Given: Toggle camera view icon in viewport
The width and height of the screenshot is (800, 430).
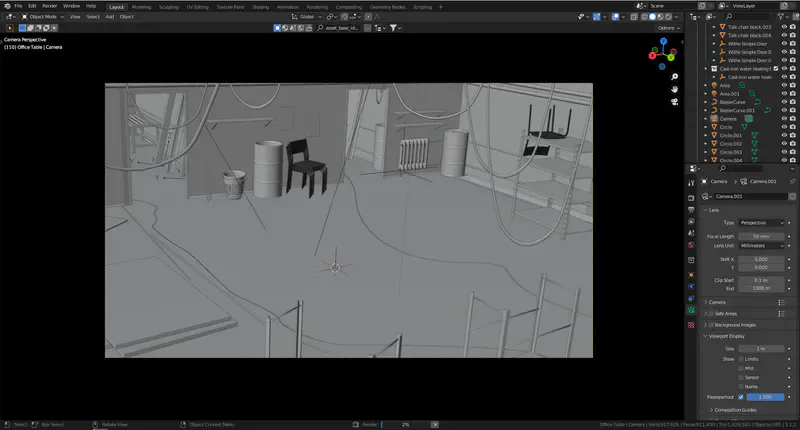Looking at the screenshot, I should (x=674, y=102).
